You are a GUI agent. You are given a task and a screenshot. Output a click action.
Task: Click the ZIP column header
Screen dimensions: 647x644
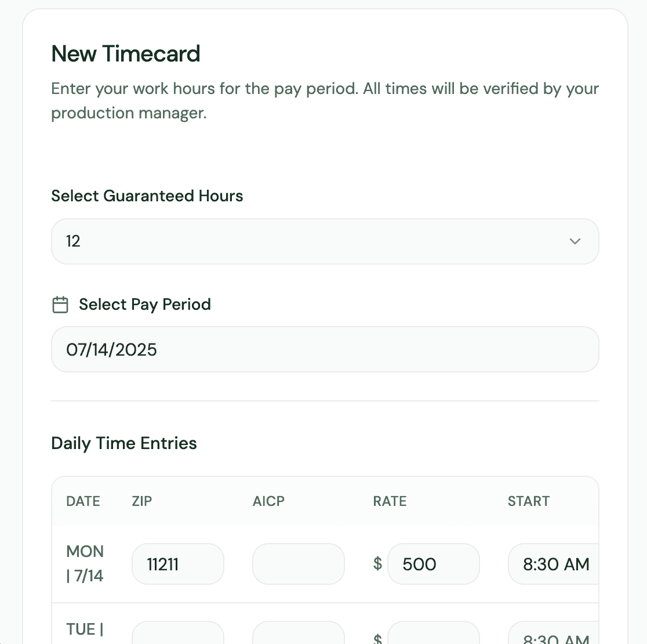(142, 501)
